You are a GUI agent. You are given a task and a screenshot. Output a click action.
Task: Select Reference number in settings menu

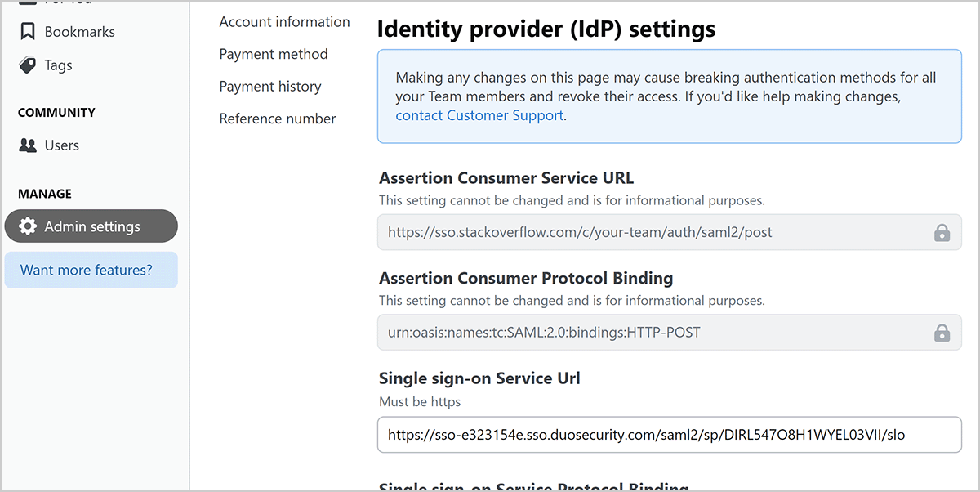point(278,119)
